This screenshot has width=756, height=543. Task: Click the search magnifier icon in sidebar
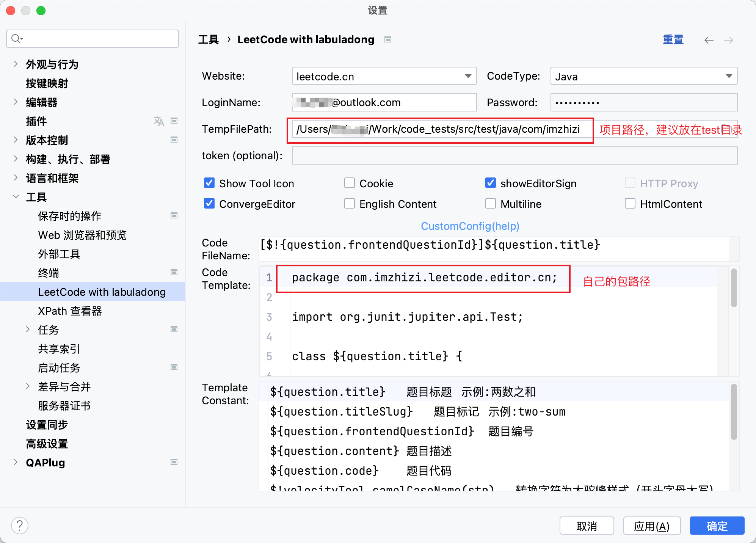pos(16,39)
